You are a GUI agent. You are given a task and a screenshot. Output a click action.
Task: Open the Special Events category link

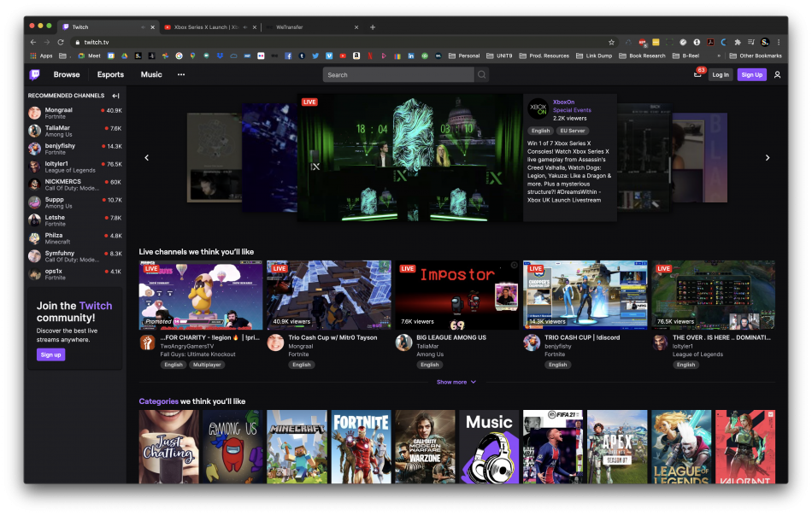572,110
